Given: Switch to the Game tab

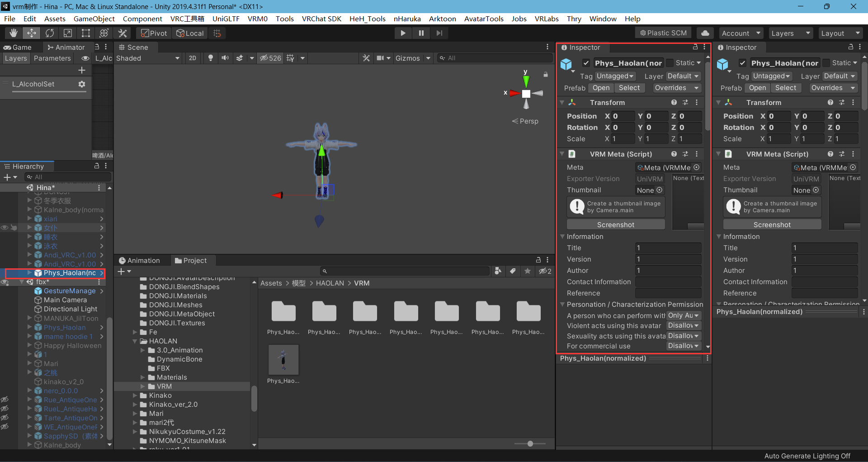Looking at the screenshot, I should tap(18, 47).
